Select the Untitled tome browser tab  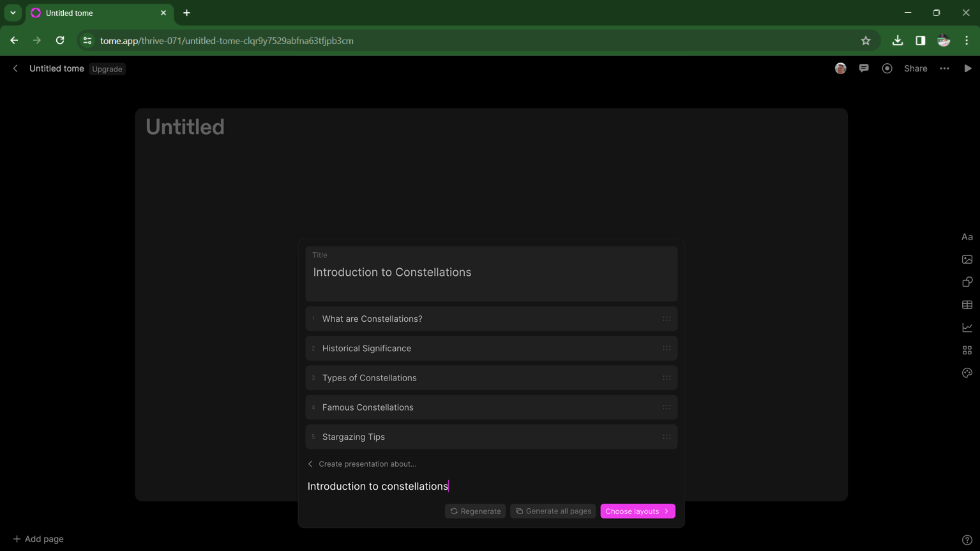96,13
